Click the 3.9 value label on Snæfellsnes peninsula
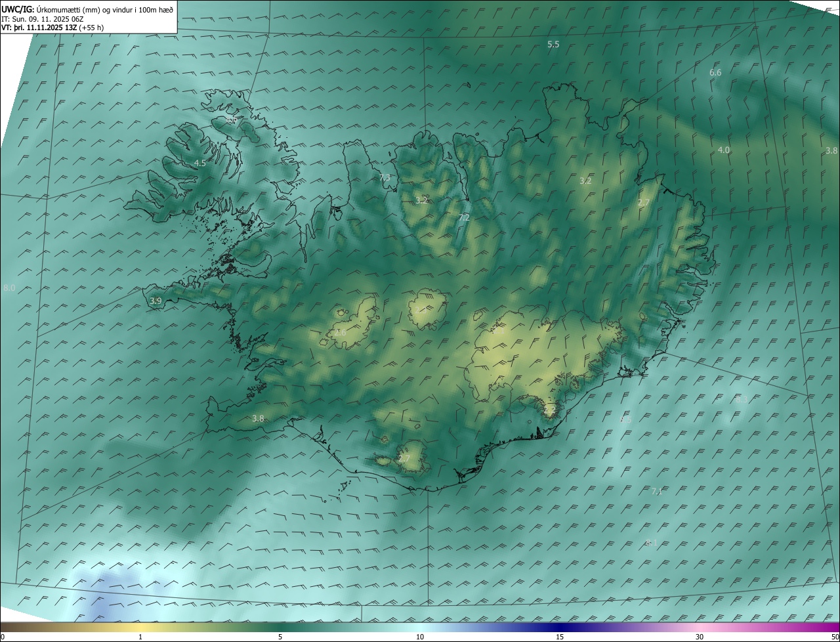Screen dimensions: 840x642 (x=156, y=301)
